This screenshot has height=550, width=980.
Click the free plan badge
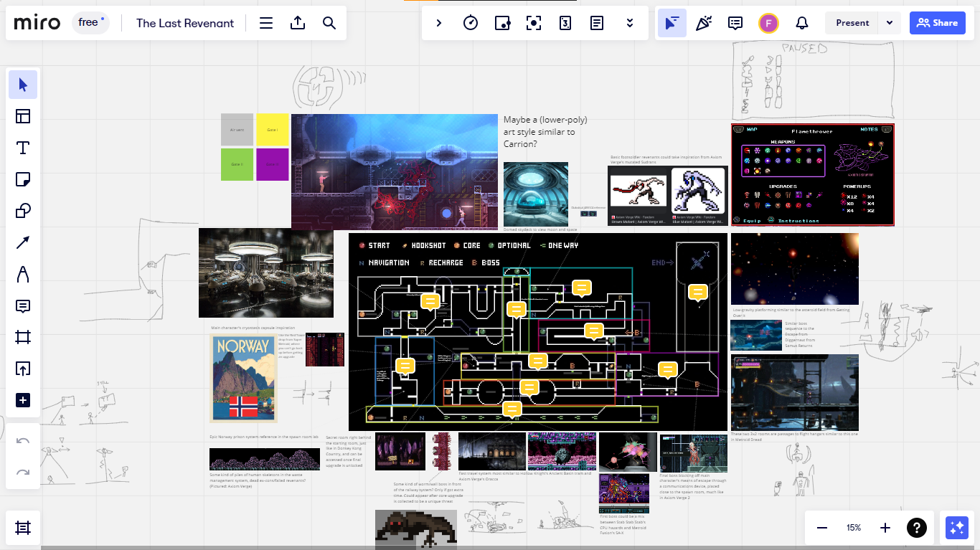click(90, 23)
